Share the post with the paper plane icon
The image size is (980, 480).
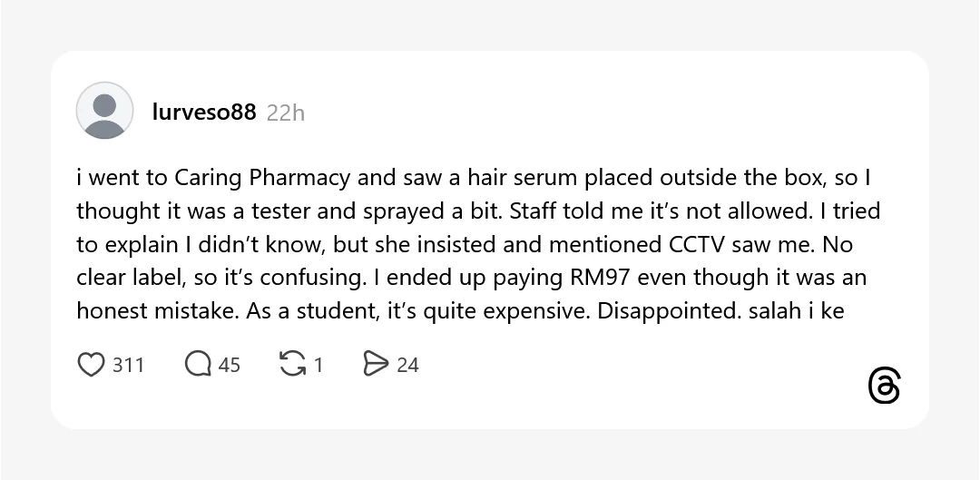[x=375, y=365]
